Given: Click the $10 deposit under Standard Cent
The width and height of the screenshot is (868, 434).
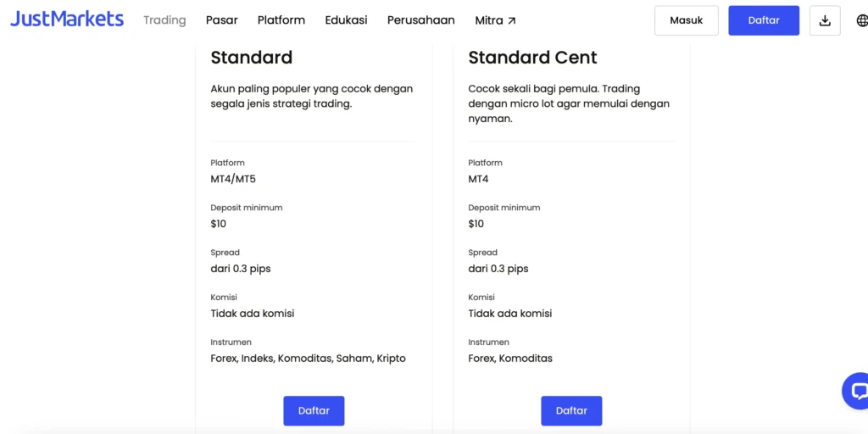Looking at the screenshot, I should pos(476,224).
